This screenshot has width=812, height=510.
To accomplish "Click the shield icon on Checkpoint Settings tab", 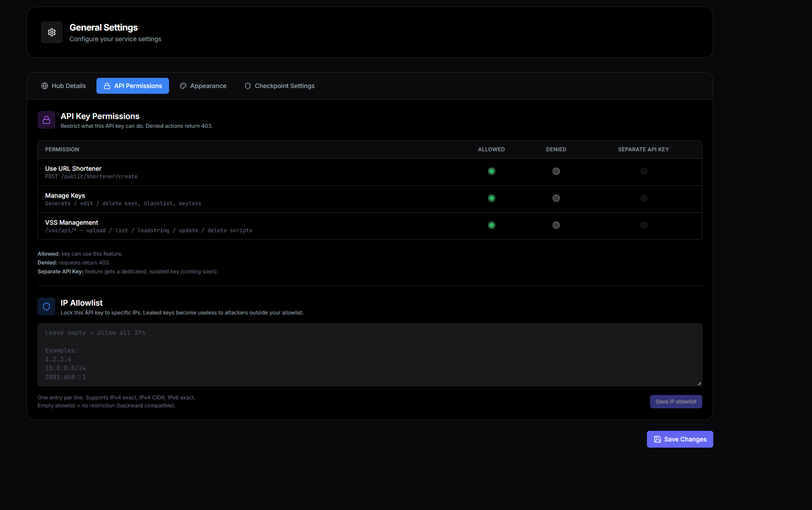I will tap(248, 86).
